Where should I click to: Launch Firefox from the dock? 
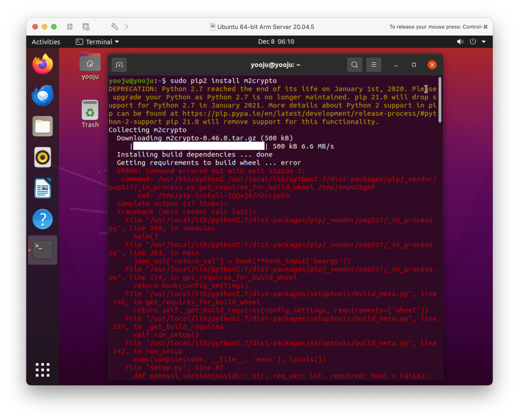coord(43,64)
